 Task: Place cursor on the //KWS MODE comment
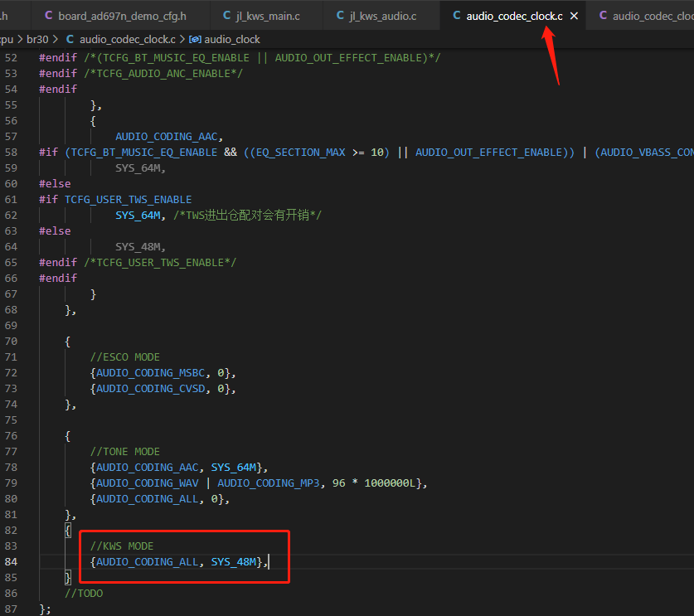(x=122, y=546)
